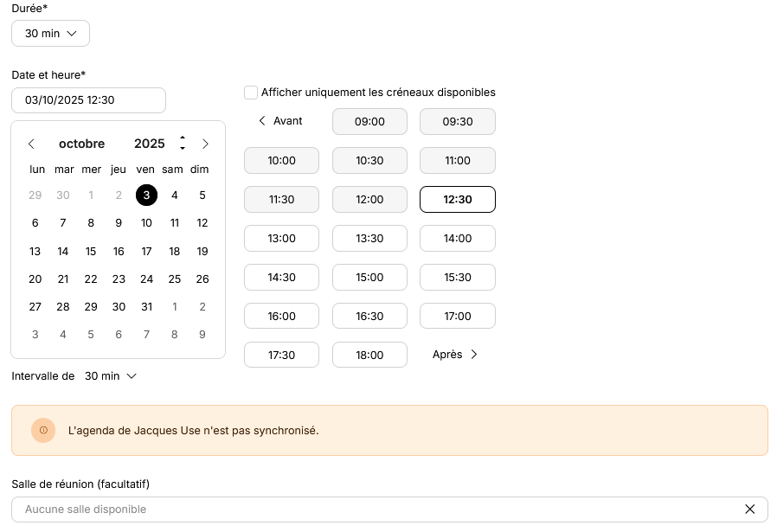Pick October 22 in the calendar
This screenshot has height=532, width=777.
tap(91, 279)
